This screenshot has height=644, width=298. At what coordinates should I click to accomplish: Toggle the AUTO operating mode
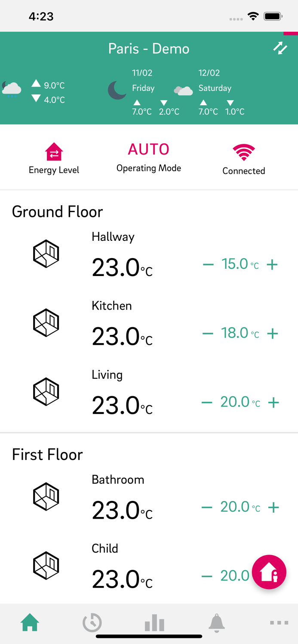pos(149,149)
